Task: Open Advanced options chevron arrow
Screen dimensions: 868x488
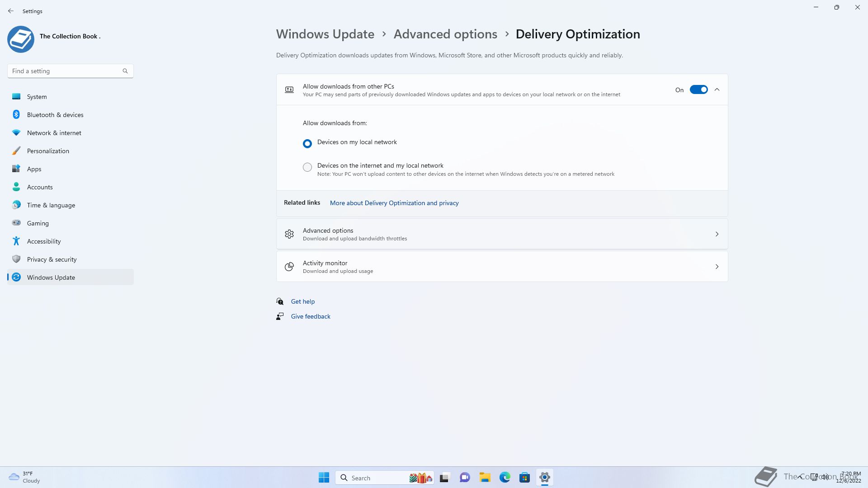Action: pyautogui.click(x=717, y=234)
